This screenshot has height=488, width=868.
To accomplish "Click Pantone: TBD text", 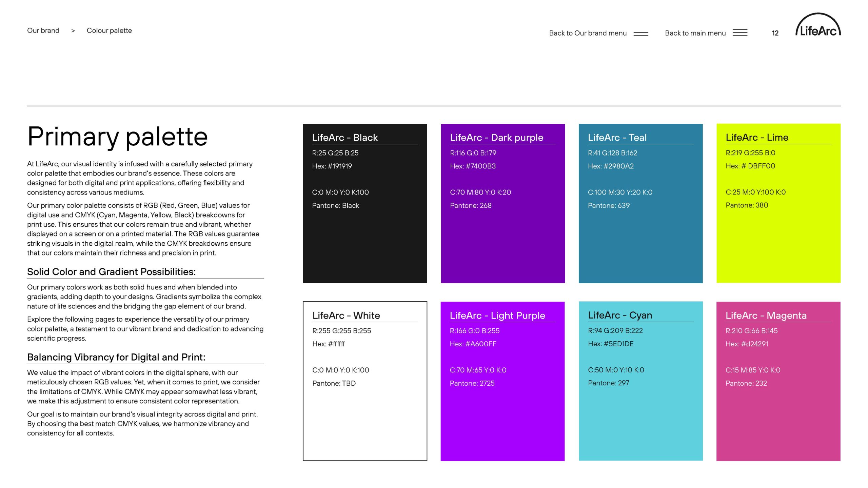I will 334,383.
